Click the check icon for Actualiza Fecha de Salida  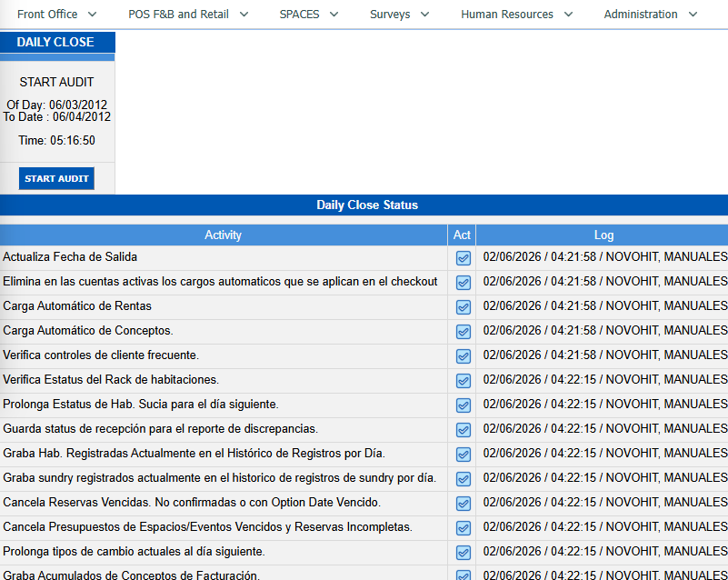(x=463, y=258)
